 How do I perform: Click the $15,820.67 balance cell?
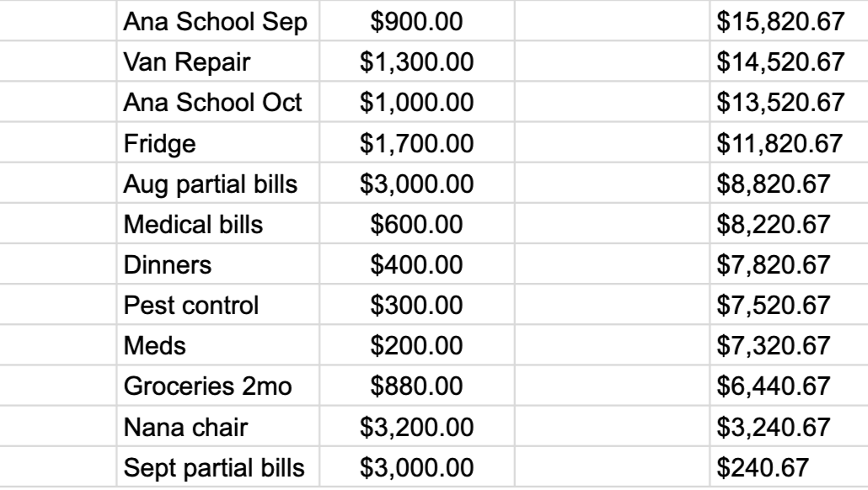780,20
